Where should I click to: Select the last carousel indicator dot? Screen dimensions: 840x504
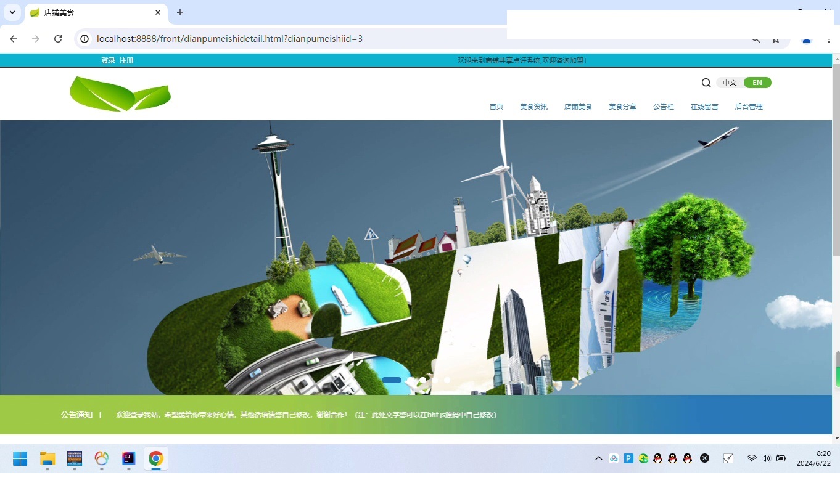[447, 380]
